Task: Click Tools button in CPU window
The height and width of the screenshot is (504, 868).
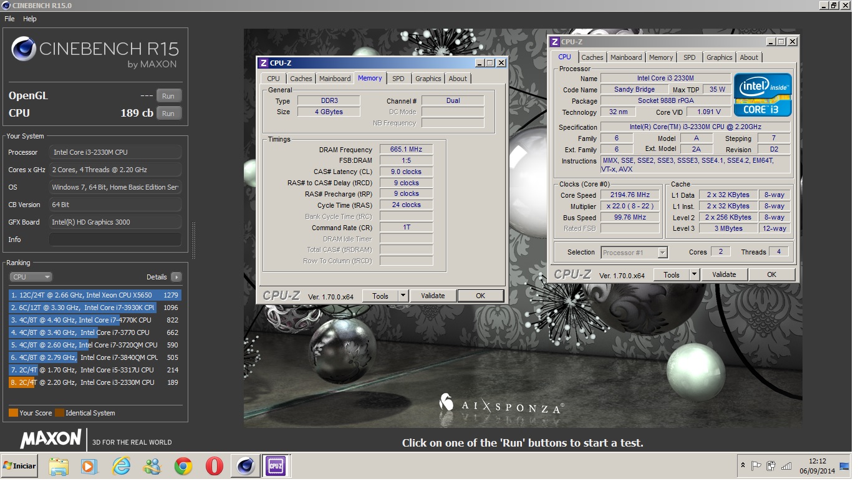Action: click(x=672, y=274)
